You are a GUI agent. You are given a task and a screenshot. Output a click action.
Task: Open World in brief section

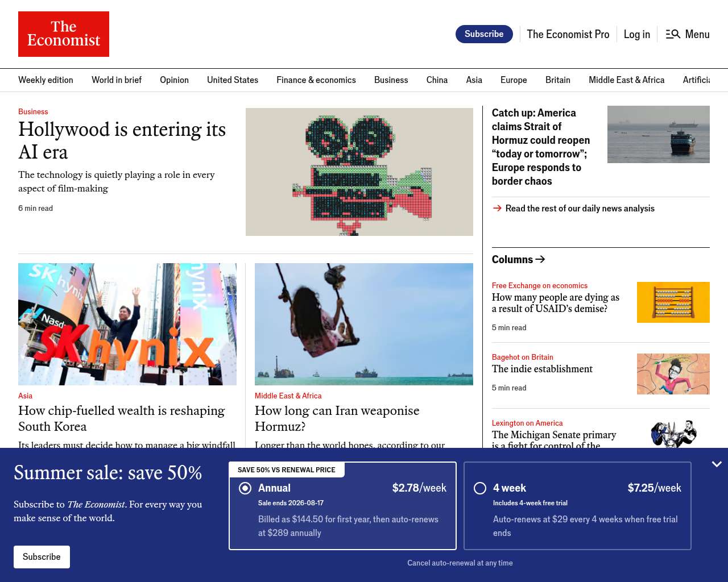click(x=117, y=80)
